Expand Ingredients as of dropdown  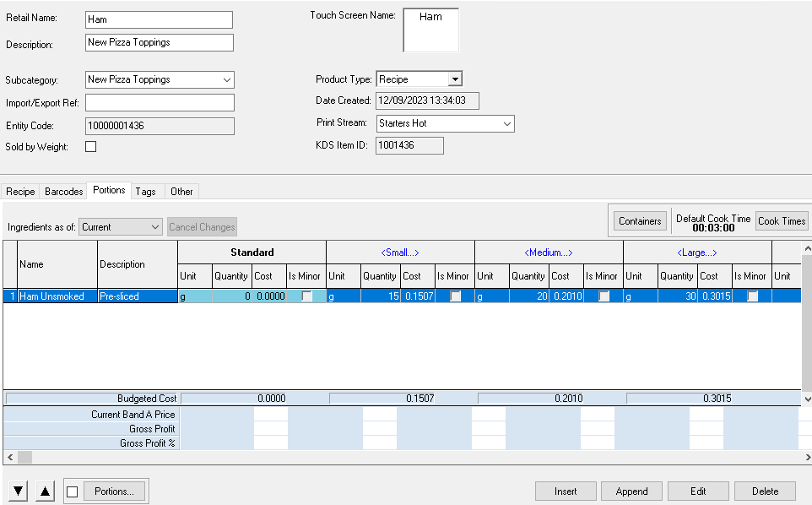click(x=154, y=227)
